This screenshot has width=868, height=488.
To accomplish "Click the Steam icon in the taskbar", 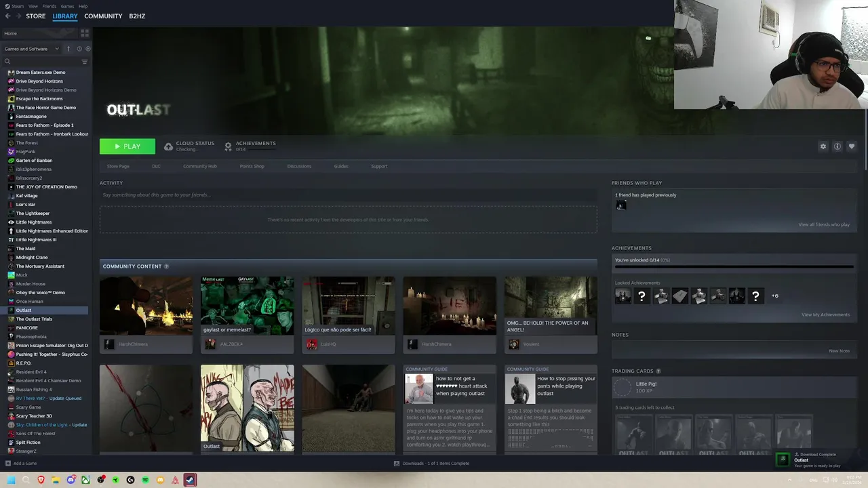I will (x=190, y=480).
